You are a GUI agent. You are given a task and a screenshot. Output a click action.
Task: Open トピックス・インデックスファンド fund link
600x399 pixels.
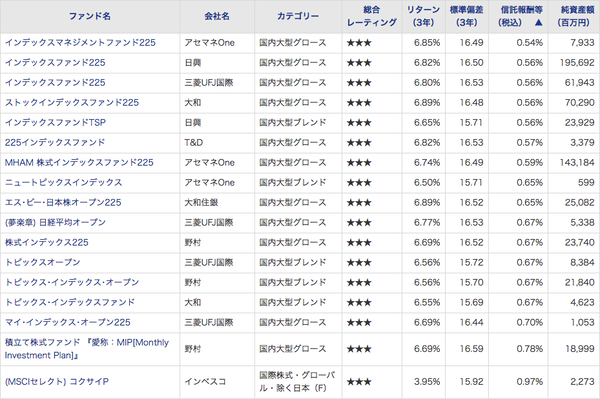70,302
